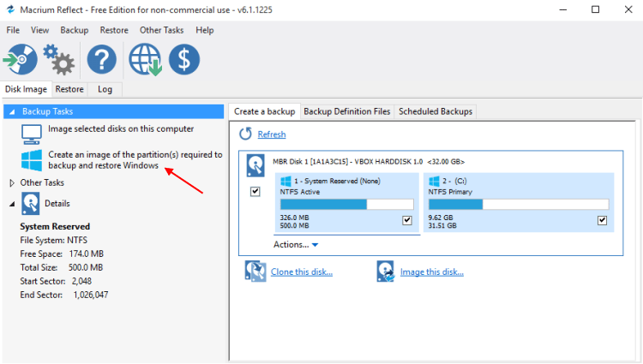Uncheck the System Reserved partition checkbox
Image resolution: width=643 pixels, height=364 pixels.
[406, 220]
